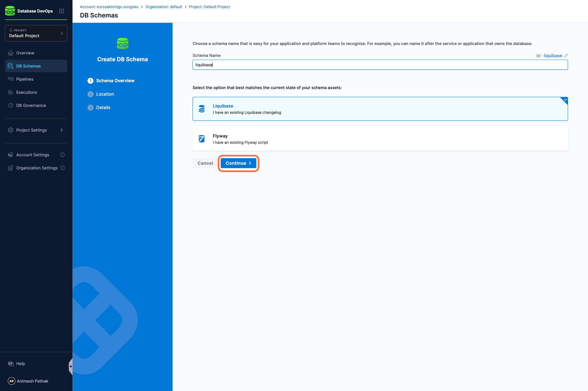
Task: Click the Help label in sidebar
Action: tap(21, 364)
